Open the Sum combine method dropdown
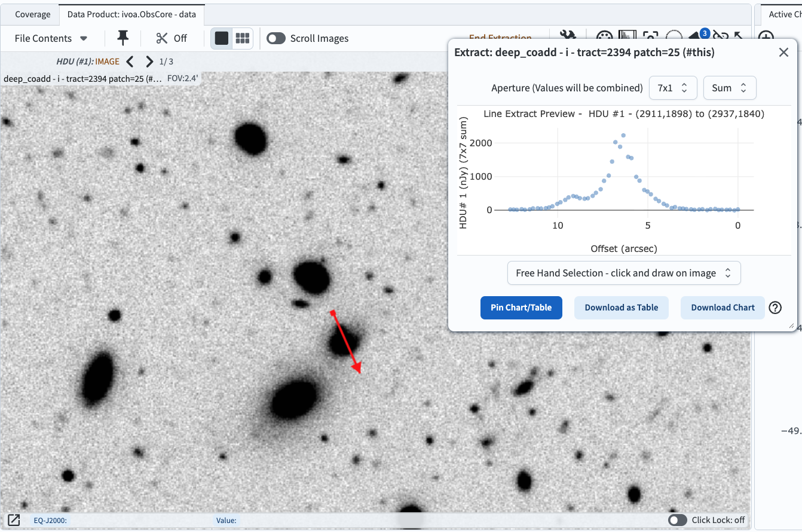This screenshot has height=532, width=802. (x=729, y=88)
